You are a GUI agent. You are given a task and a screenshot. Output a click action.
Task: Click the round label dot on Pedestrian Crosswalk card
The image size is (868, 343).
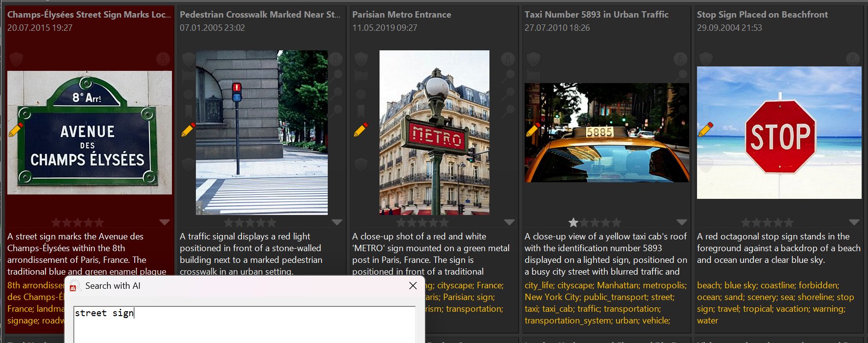click(x=189, y=94)
